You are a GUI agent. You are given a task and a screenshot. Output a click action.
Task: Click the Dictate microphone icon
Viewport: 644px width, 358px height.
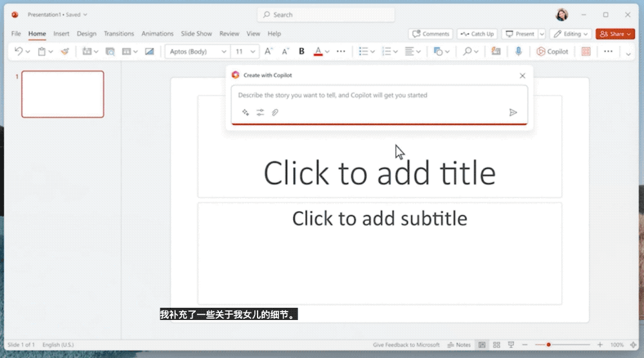(x=518, y=52)
